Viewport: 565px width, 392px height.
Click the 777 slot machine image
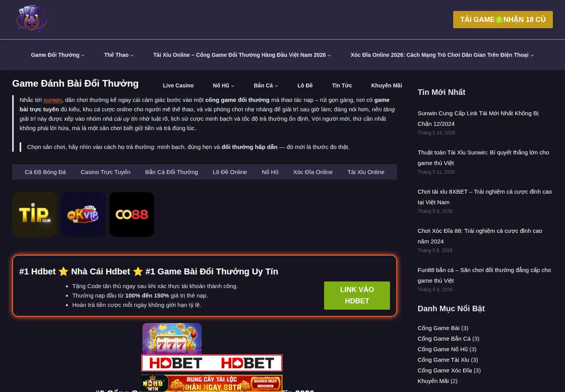coord(172,339)
